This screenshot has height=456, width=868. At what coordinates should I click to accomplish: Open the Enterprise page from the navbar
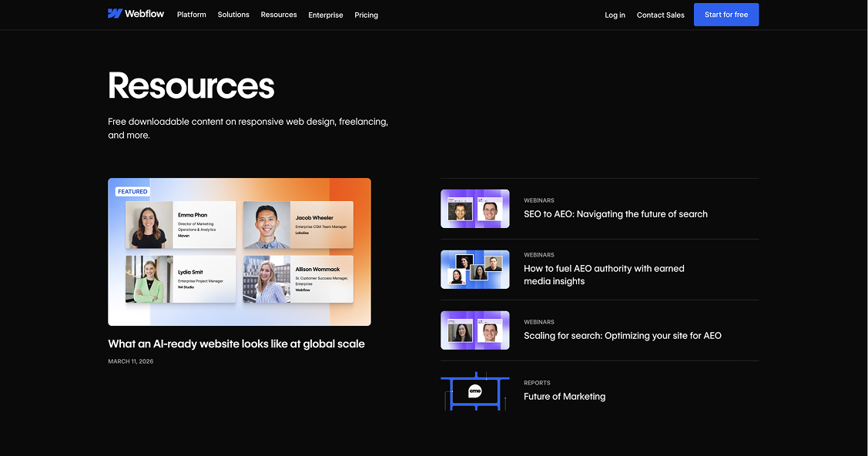click(326, 15)
